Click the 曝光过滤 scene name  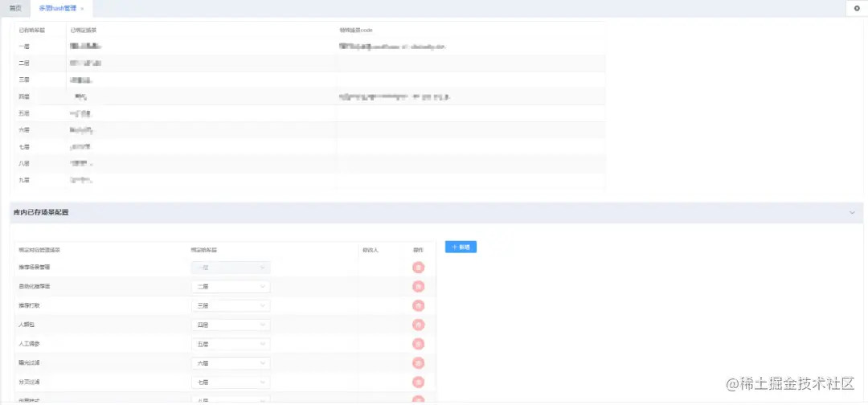[x=29, y=363]
